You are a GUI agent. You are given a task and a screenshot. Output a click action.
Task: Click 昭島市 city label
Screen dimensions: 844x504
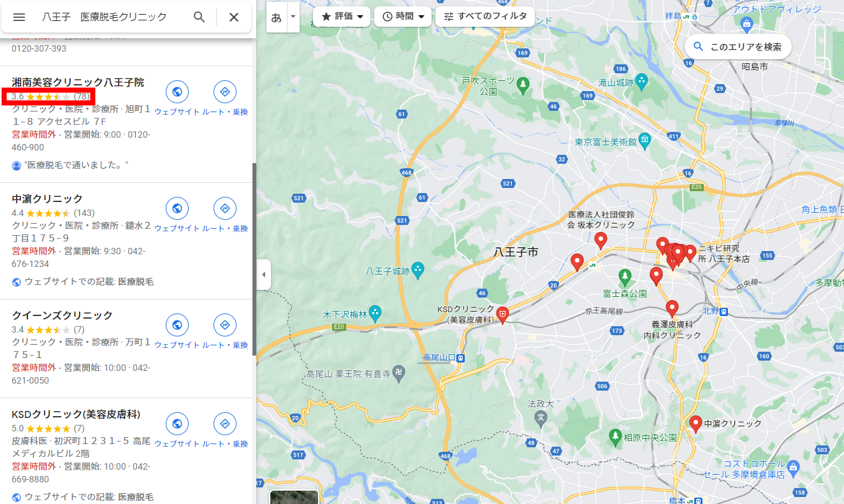click(755, 66)
